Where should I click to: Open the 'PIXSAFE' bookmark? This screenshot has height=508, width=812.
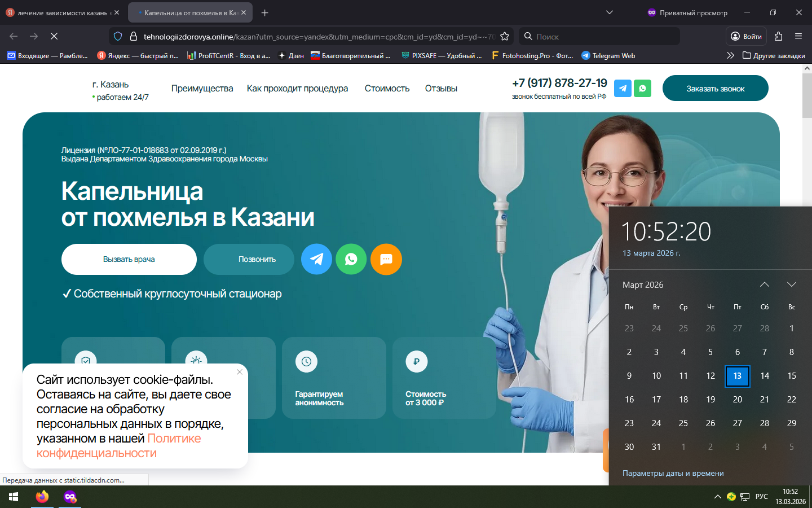click(x=441, y=55)
